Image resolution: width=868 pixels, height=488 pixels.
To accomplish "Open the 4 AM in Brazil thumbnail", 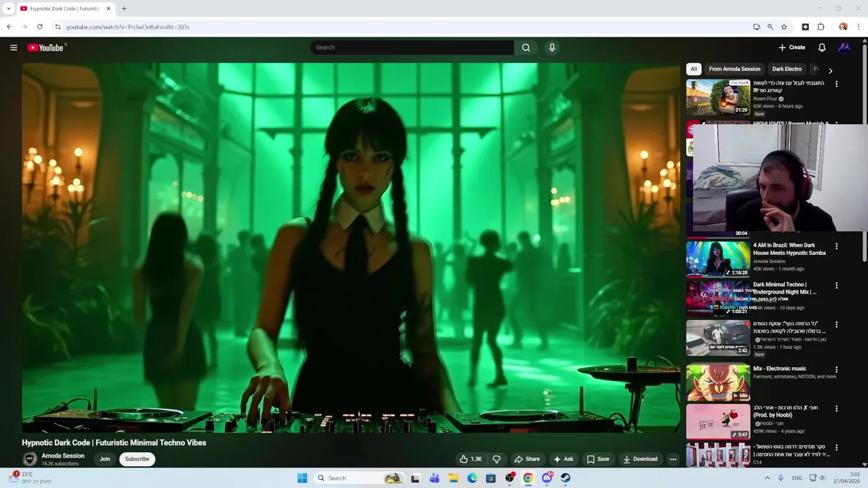I will 718,259.
